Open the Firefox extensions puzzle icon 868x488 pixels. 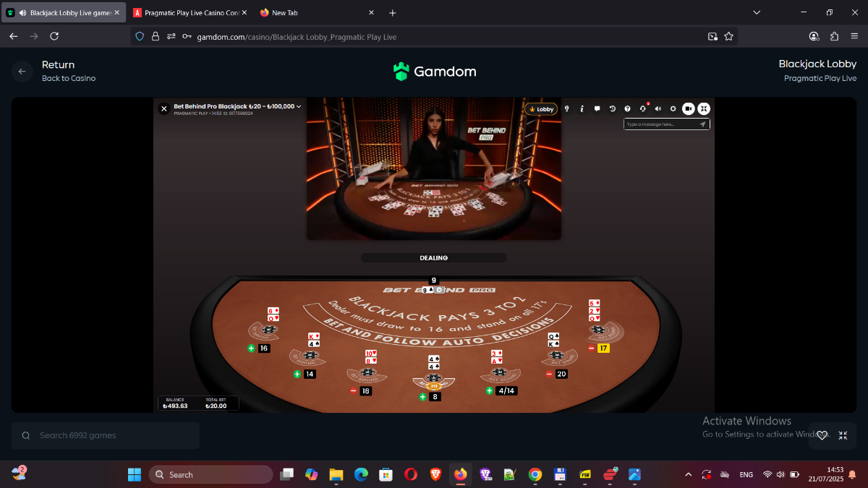(834, 36)
